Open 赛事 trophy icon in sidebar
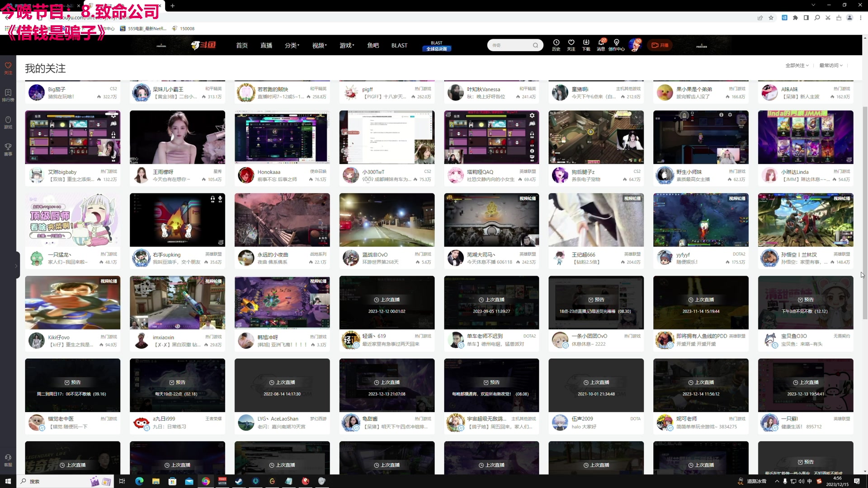868x488 pixels. point(8,149)
